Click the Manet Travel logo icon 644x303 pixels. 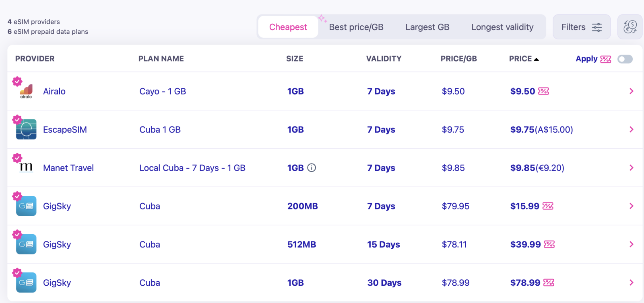[x=26, y=168]
